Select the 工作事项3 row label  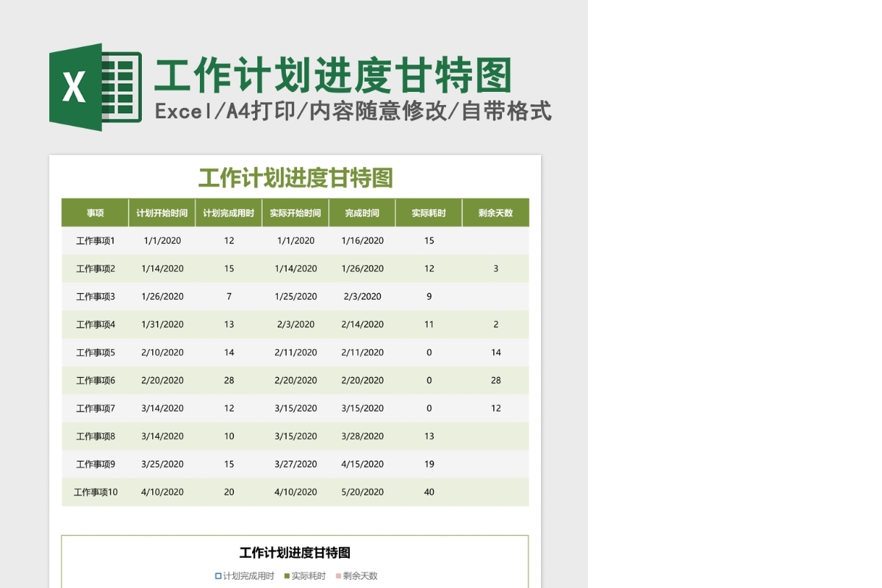point(96,296)
